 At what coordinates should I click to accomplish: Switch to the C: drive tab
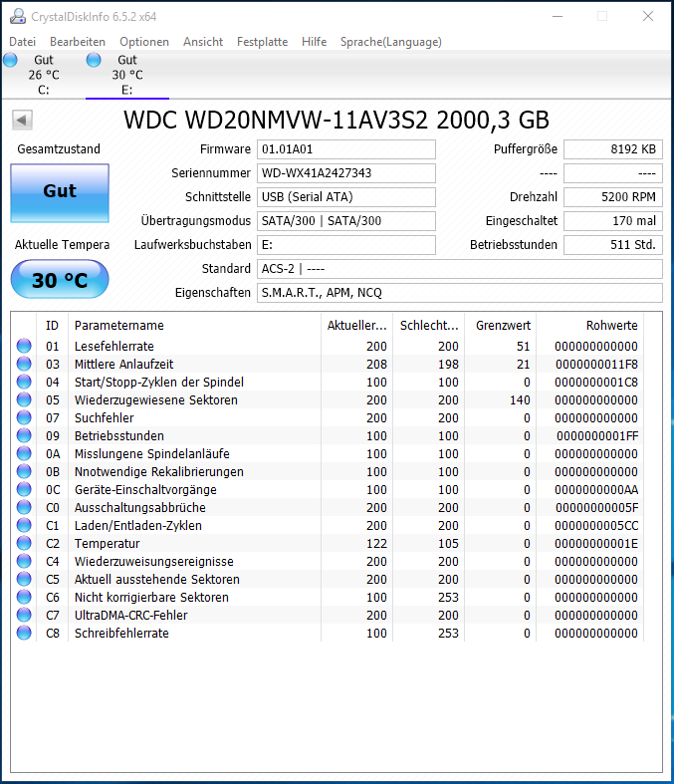pos(44,75)
